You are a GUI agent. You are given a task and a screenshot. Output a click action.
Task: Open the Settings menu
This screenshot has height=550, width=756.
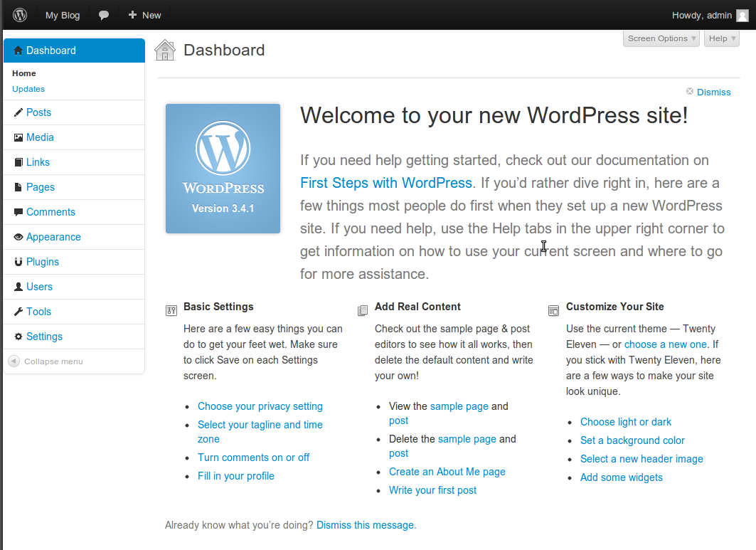pos(44,337)
